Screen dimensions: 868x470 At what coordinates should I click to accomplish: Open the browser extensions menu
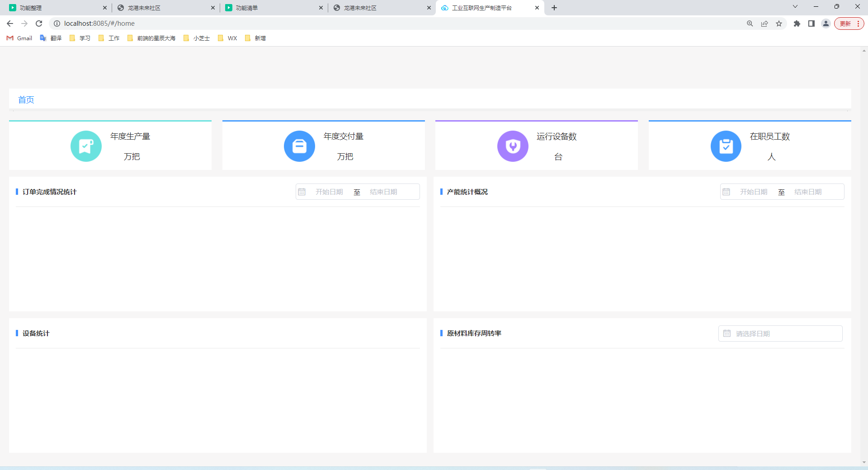pyautogui.click(x=797, y=23)
